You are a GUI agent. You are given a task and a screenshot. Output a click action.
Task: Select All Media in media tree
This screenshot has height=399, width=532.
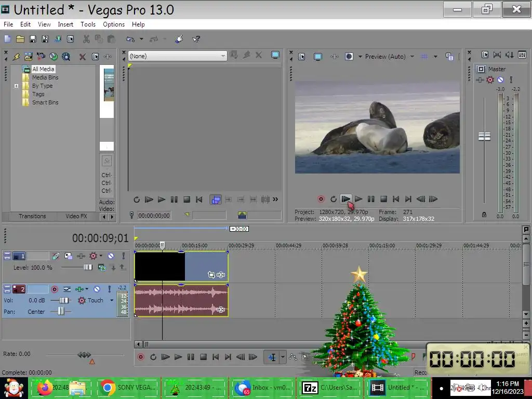click(x=43, y=69)
